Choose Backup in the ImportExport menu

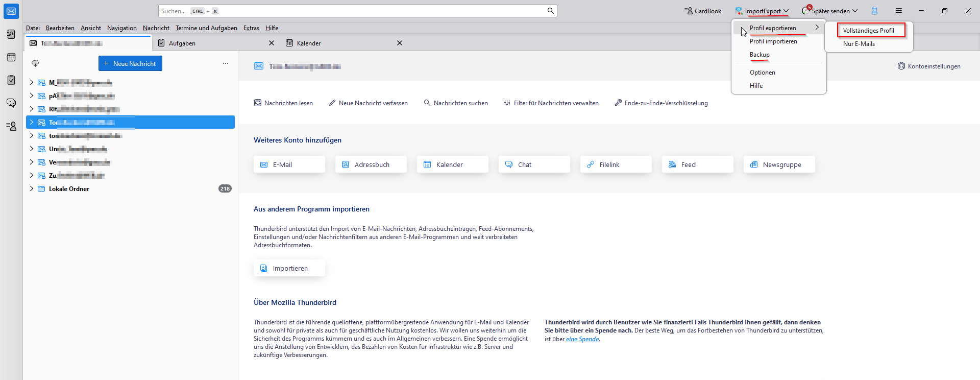pyautogui.click(x=759, y=55)
